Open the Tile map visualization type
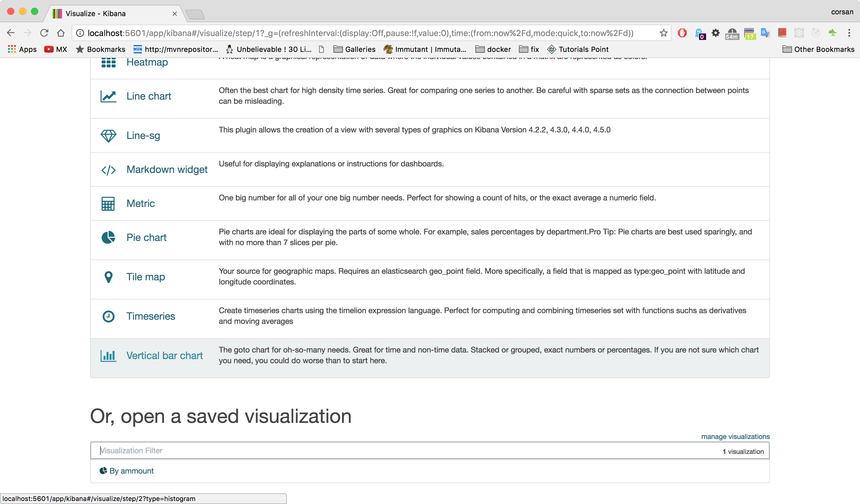 [146, 277]
